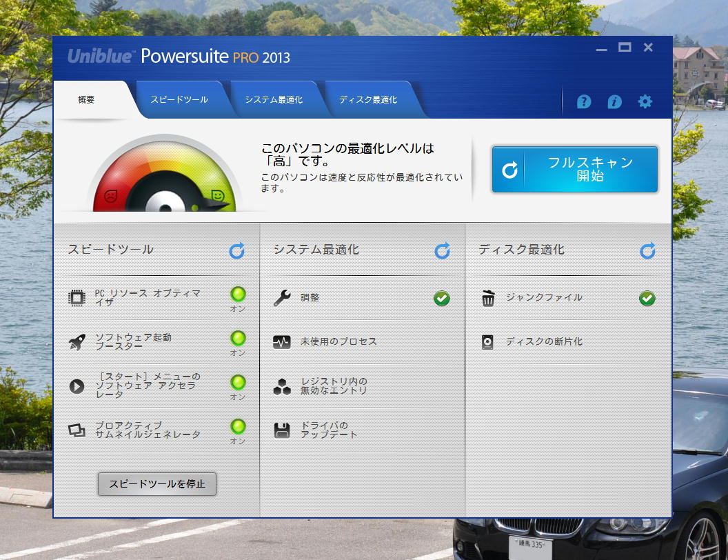Viewport: 728px width, 560px height.
Task: Click the スピードツールを停止 button
Action: (157, 484)
